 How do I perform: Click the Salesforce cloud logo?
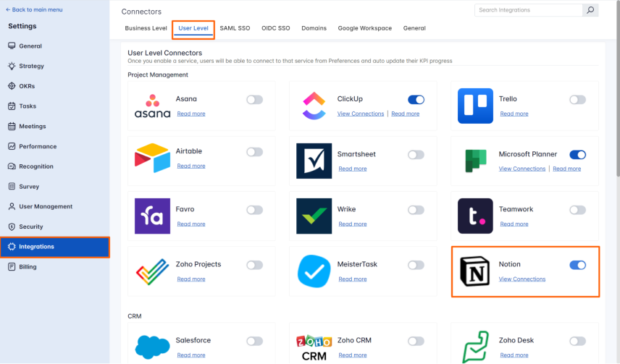pos(152,347)
